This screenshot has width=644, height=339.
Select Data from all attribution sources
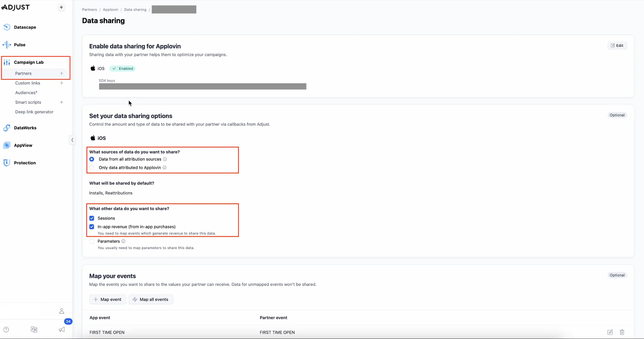click(92, 159)
